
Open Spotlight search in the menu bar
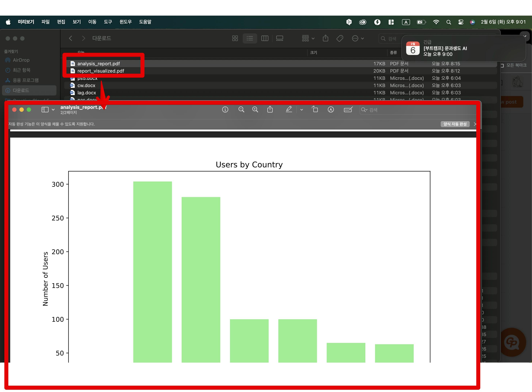(449, 22)
